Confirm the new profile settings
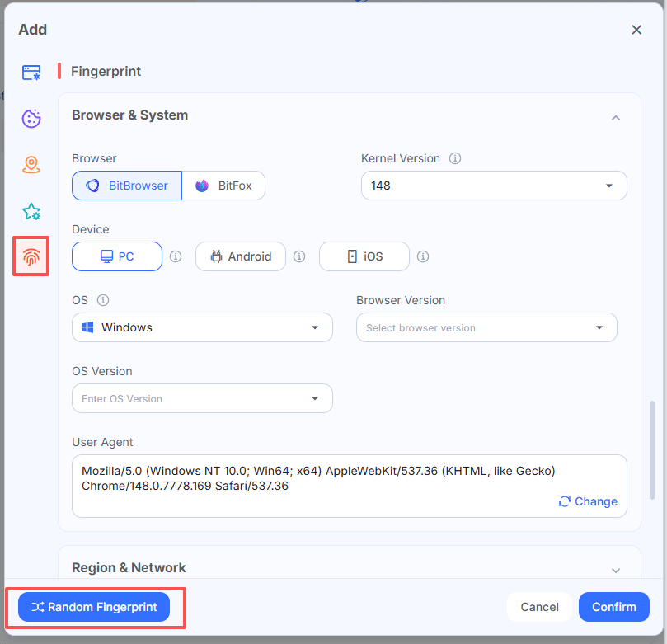This screenshot has width=667, height=644. pos(614,607)
